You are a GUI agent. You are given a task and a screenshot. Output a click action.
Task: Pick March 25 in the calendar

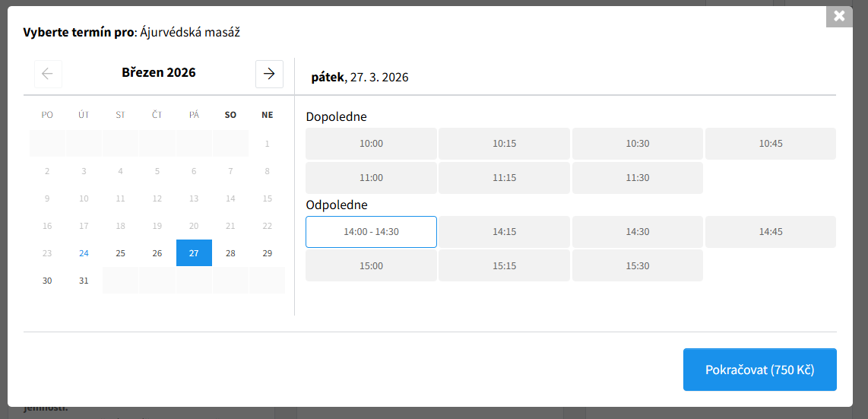[120, 253]
